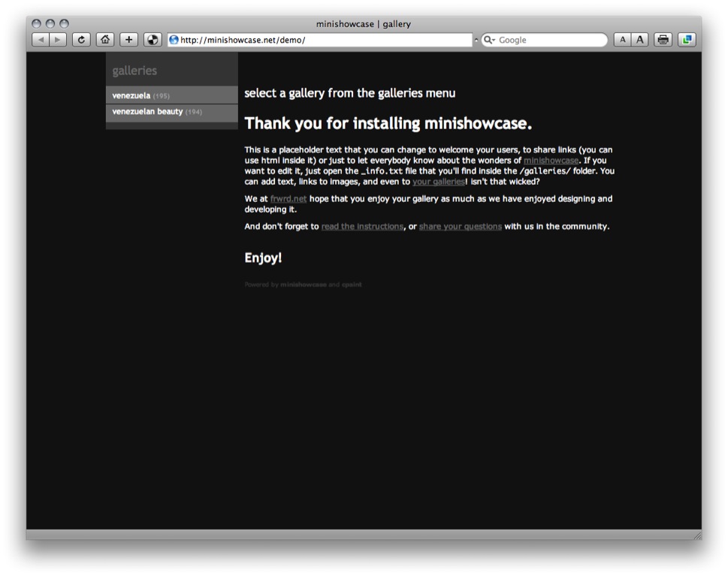Decrease text size with the small A button
Screen dimensions: 728x576
(623, 40)
